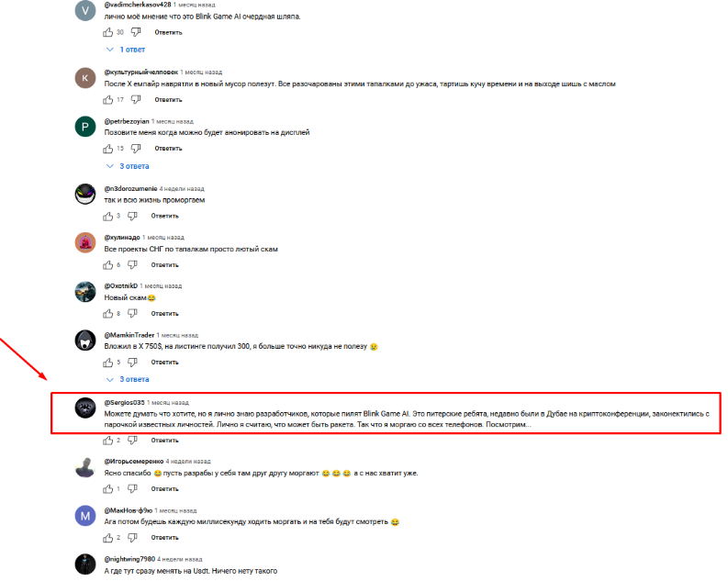
Task: Dislike the comment by @vadimcherkasov428
Action: (136, 32)
